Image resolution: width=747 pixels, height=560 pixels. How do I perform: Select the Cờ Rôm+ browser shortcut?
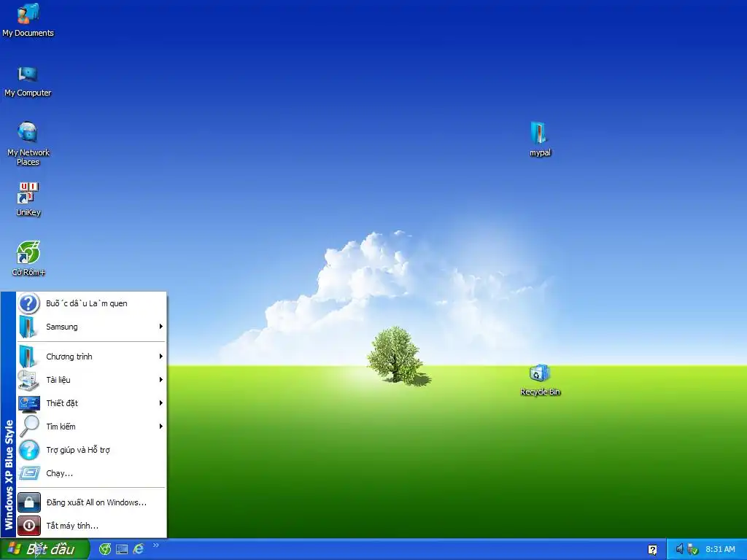tap(28, 259)
